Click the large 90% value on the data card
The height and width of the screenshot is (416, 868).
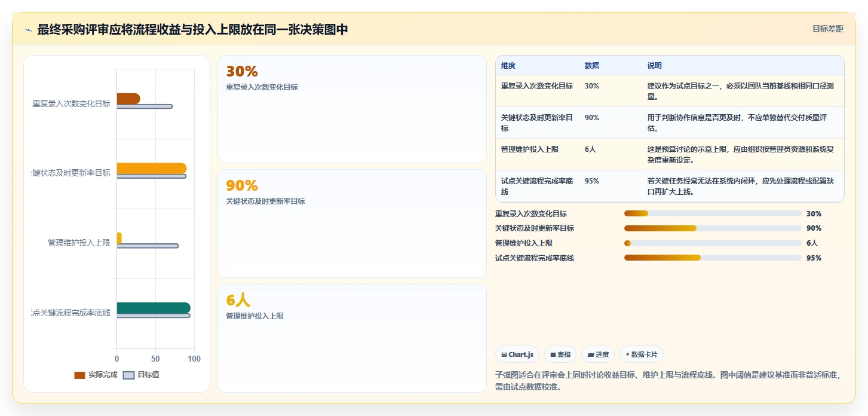[242, 186]
